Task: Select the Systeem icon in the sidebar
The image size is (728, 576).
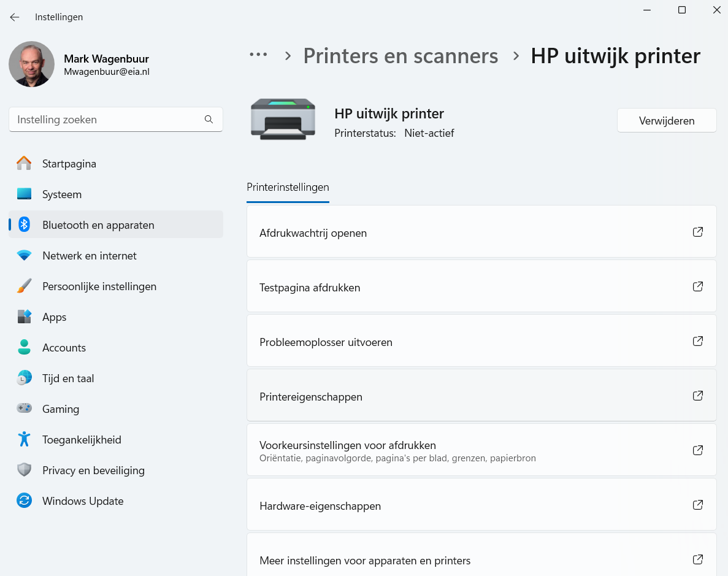Action: pos(24,194)
